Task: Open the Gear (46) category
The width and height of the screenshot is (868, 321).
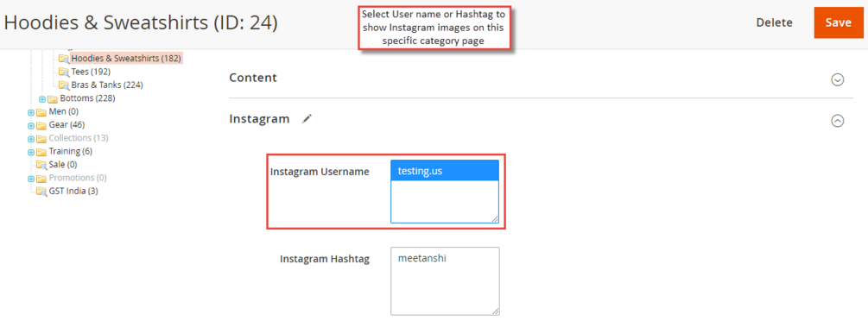Action: [x=67, y=125]
